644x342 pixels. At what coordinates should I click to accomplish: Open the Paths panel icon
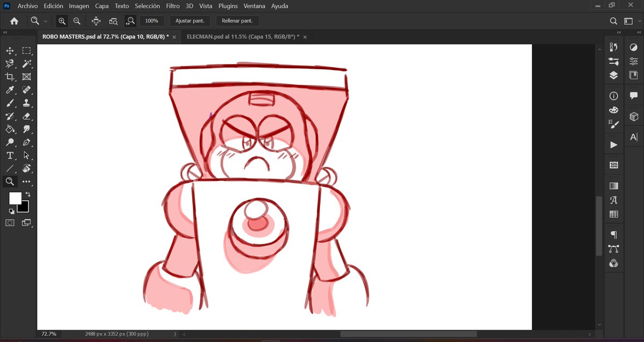613,249
